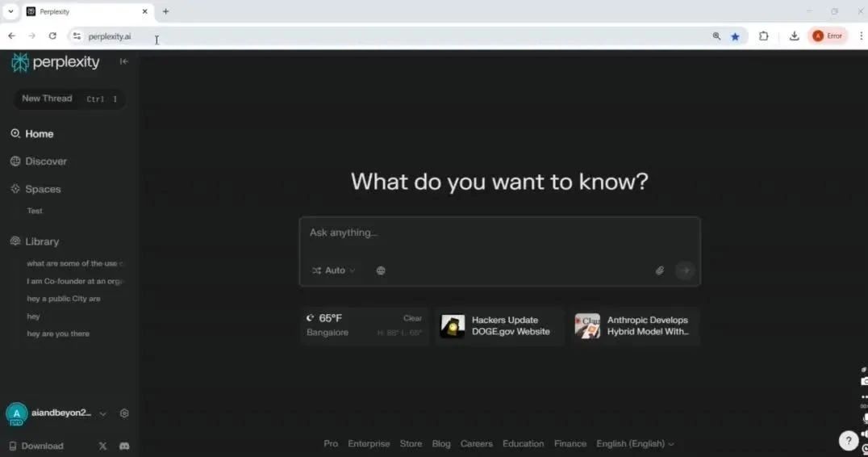This screenshot has height=457, width=868.
Task: Click the Anthropic story thumbnail
Action: pos(587,325)
